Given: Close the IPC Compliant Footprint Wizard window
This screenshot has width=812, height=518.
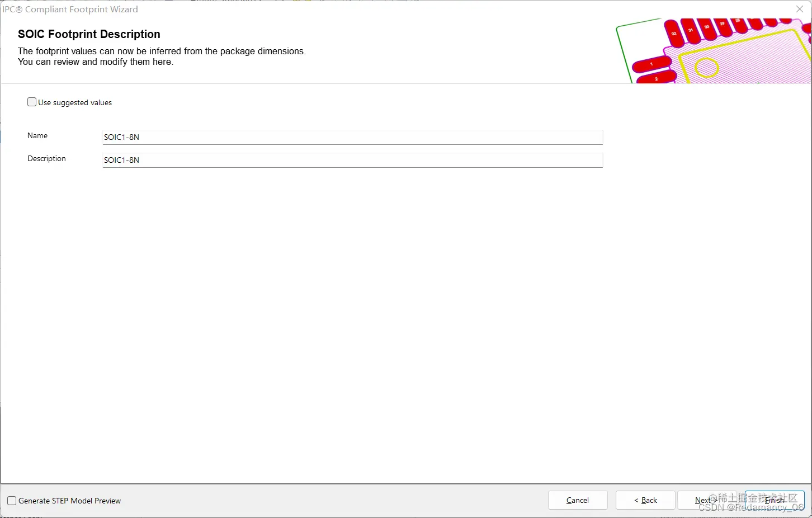Looking at the screenshot, I should (x=800, y=9).
